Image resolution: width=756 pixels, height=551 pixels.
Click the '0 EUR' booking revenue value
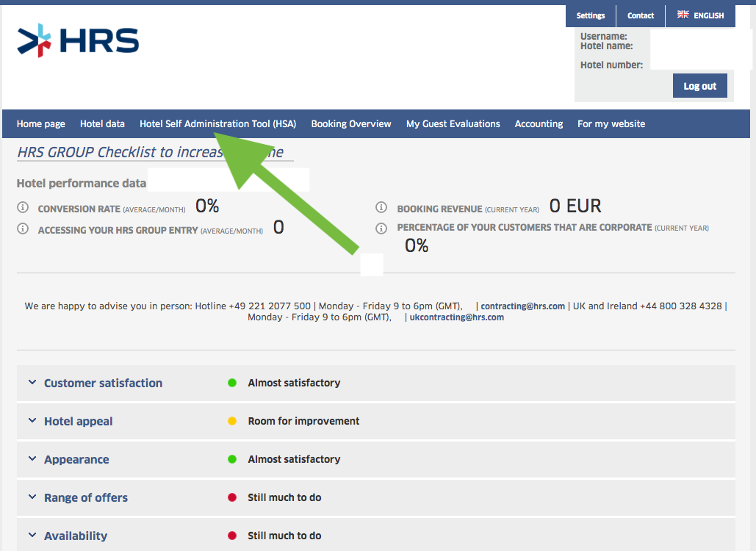point(575,206)
